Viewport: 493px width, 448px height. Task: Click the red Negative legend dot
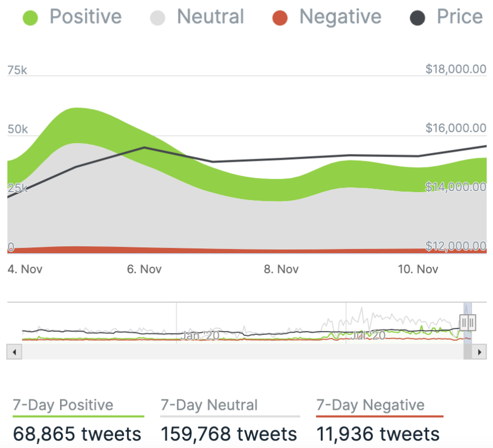tap(279, 19)
